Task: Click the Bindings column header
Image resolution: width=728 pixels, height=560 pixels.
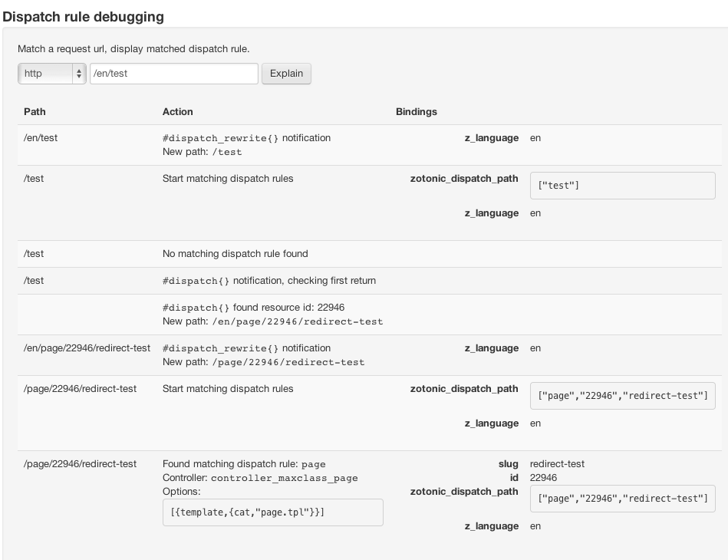Action: pos(417,111)
